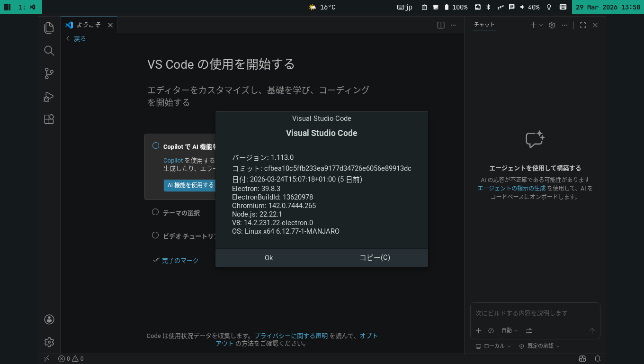Expand the new chat dropdown arrow
Image resolution: width=644 pixels, height=364 pixels.
pyautogui.click(x=541, y=25)
